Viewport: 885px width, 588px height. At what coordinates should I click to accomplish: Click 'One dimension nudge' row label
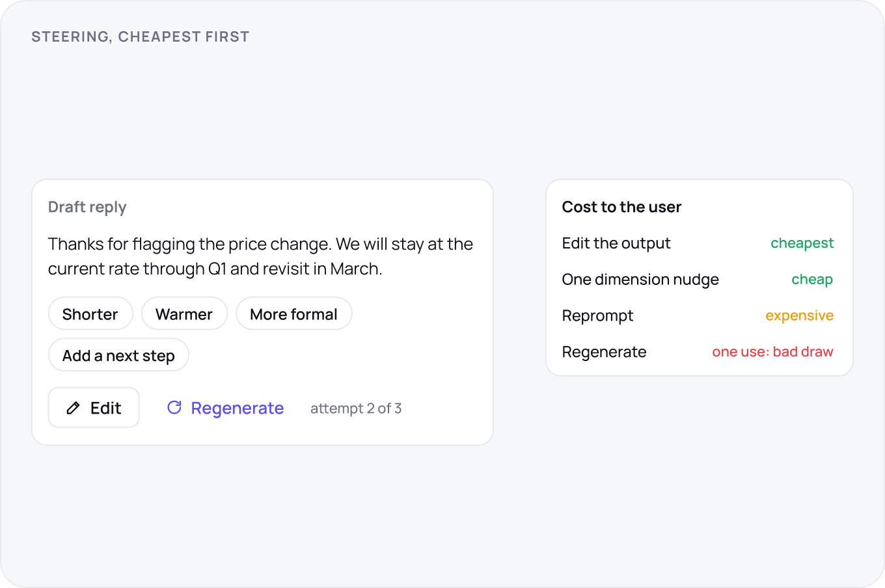[x=640, y=280]
